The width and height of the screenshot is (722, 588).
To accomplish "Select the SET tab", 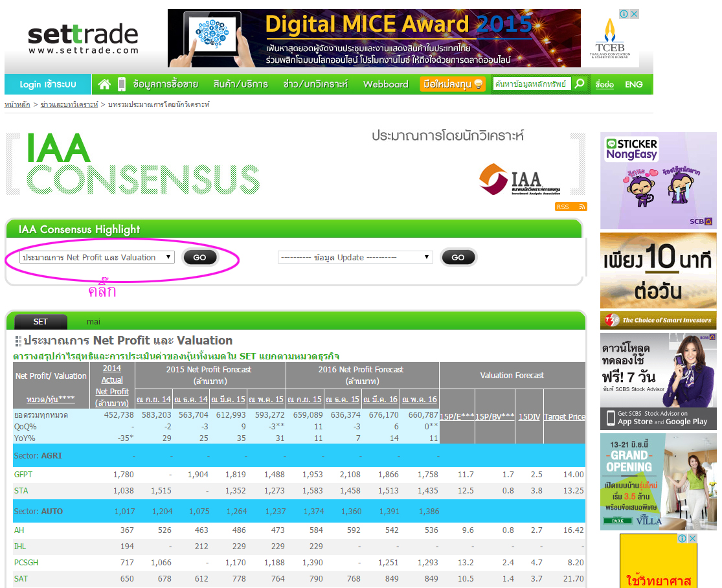I will pyautogui.click(x=40, y=321).
